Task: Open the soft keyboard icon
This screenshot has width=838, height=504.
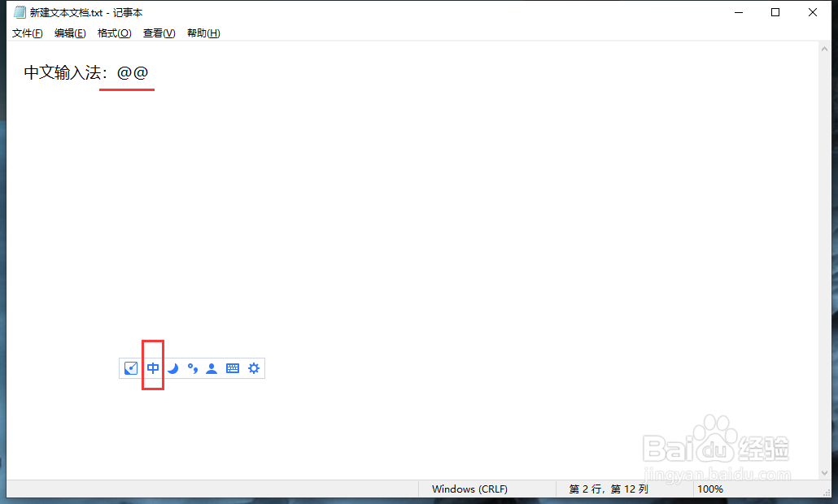Action: click(233, 368)
